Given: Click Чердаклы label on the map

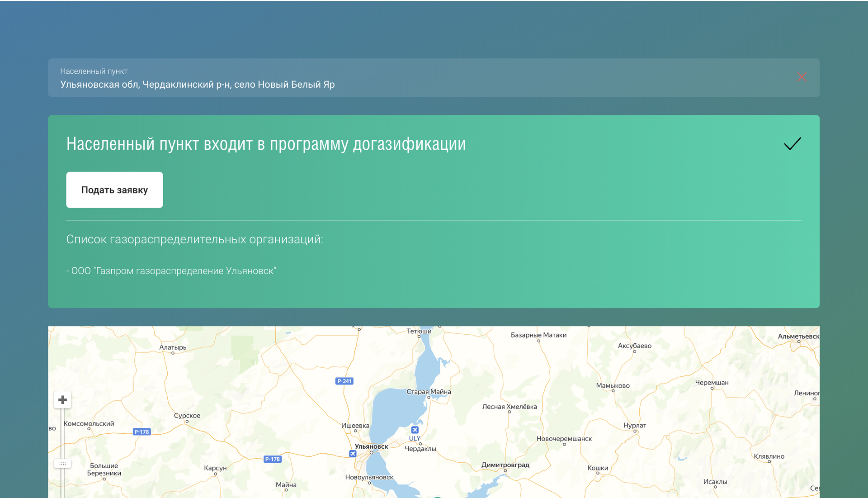Looking at the screenshot, I should (420, 449).
